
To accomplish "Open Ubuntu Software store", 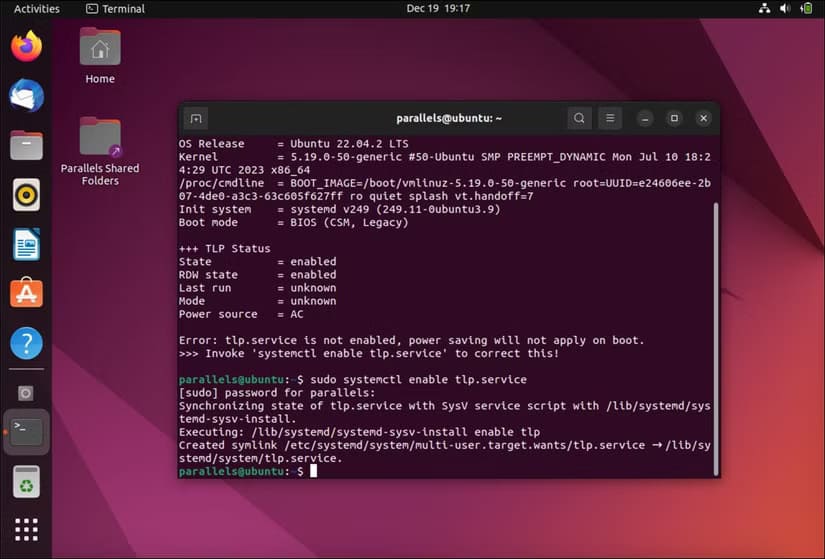I will tap(26, 294).
